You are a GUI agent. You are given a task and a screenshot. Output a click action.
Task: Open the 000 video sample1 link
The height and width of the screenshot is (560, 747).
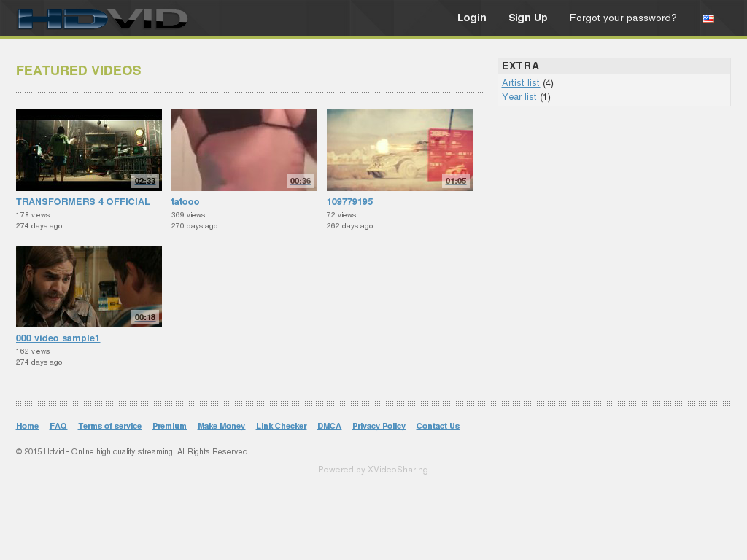pyautogui.click(x=58, y=338)
